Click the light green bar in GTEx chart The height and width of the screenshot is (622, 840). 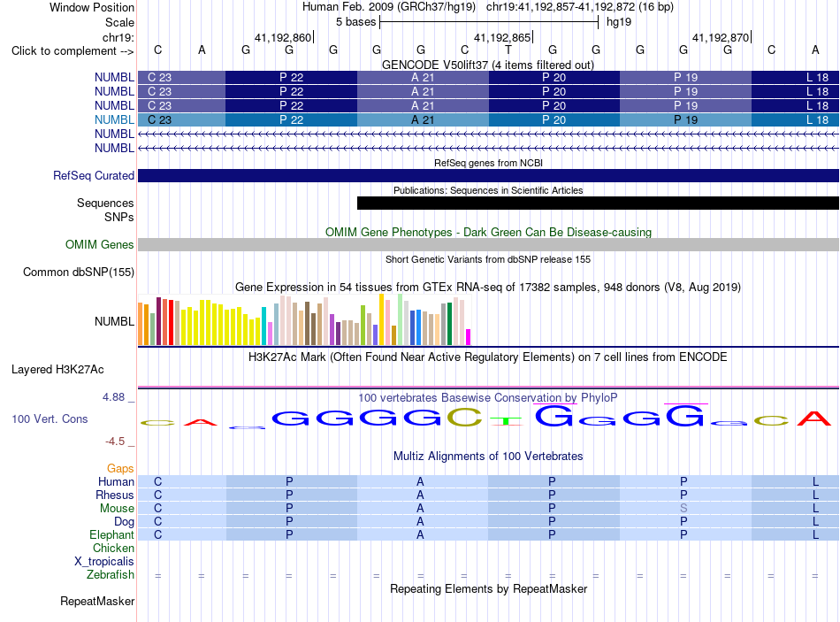point(401,319)
